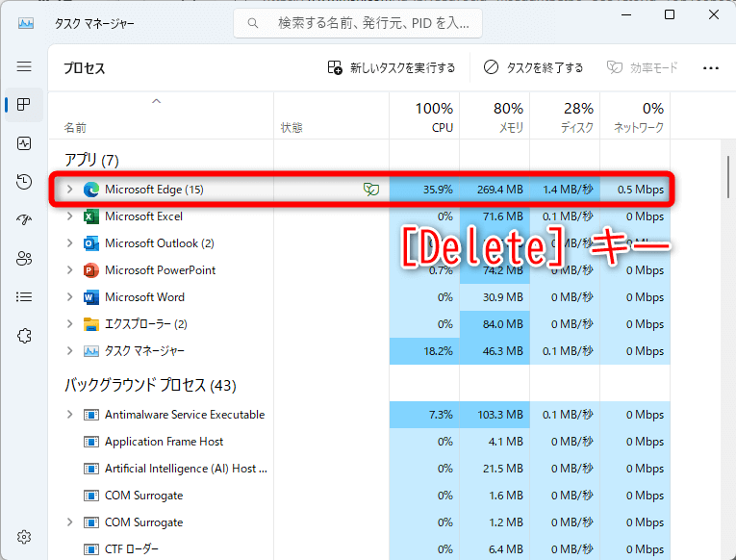Select the Application Frame Host row

pyautogui.click(x=359, y=442)
